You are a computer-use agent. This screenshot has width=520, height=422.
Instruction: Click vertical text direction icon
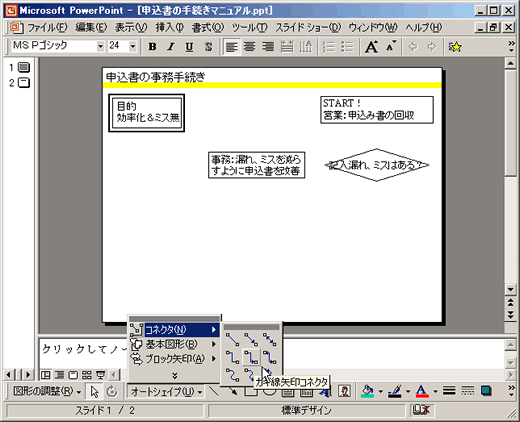pos(305,47)
